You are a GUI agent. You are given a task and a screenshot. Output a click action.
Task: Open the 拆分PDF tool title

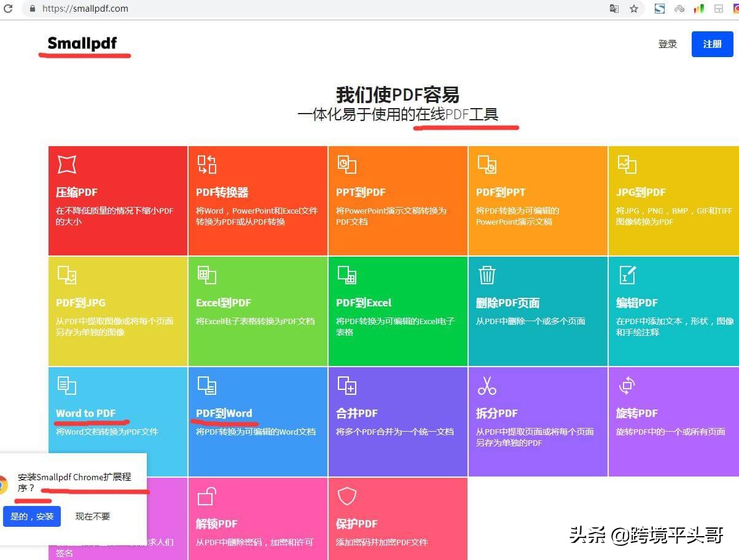(x=497, y=413)
